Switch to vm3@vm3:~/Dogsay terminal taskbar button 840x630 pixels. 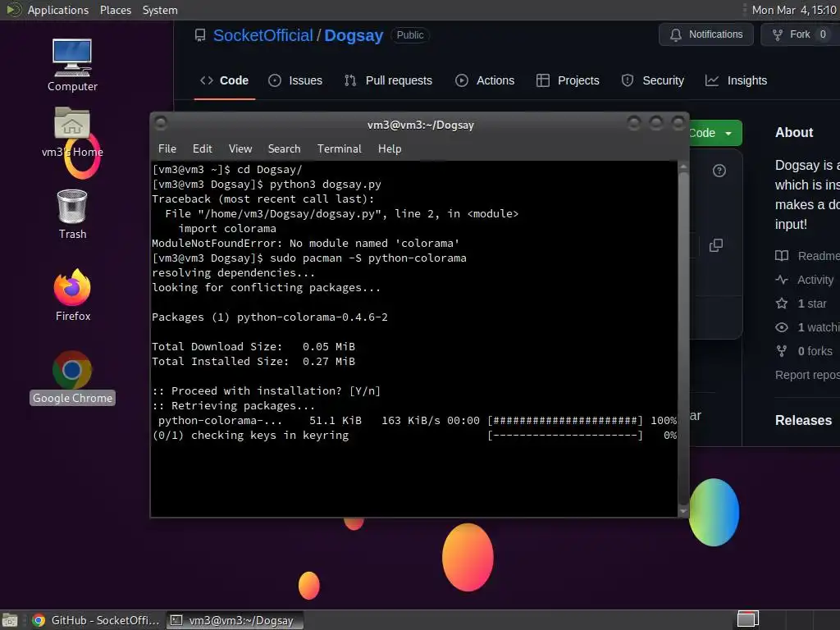[235, 620]
